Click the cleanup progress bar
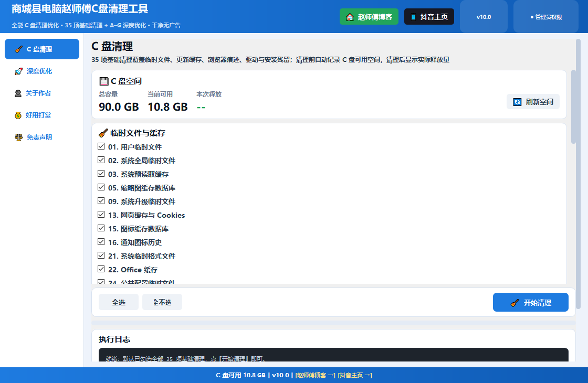The image size is (588, 383). pyautogui.click(x=333, y=323)
